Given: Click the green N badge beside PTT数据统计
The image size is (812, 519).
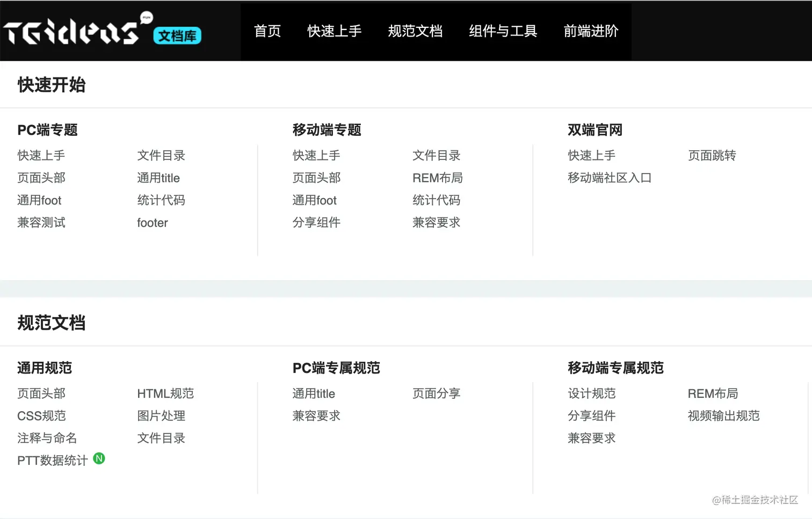Looking at the screenshot, I should point(99,458).
